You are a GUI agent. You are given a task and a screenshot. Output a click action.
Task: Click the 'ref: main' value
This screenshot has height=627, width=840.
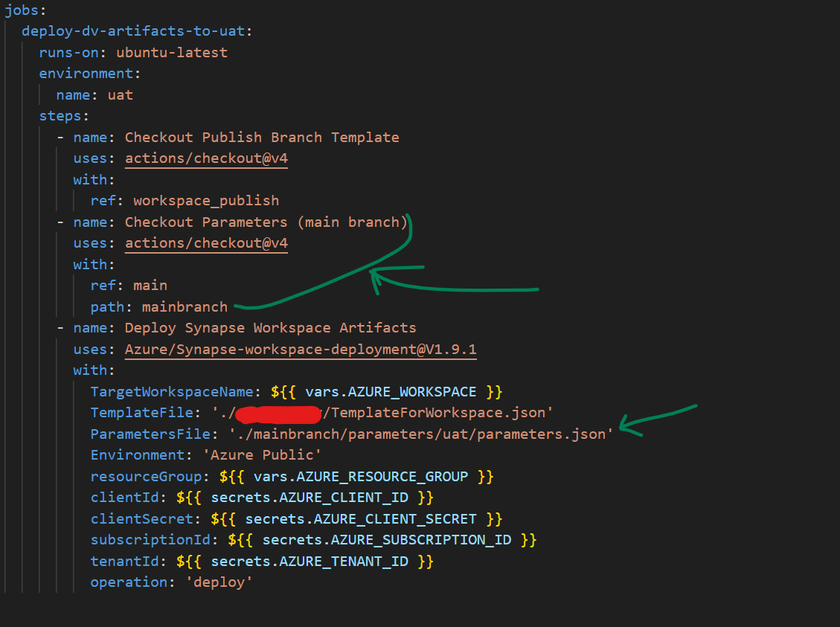pos(150,286)
